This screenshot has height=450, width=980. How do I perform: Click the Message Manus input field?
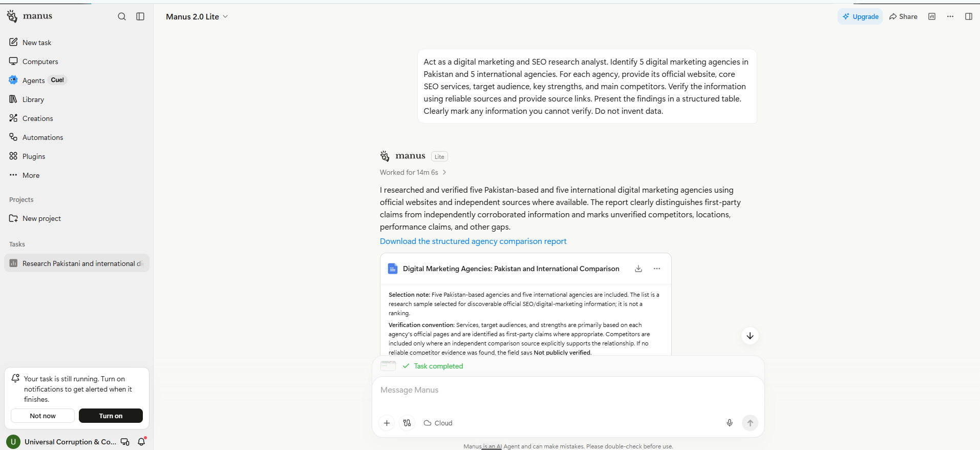568,390
